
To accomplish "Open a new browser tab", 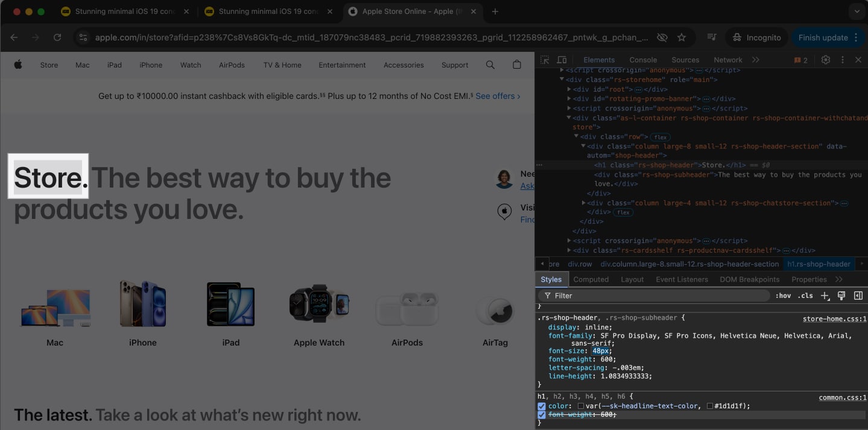I will point(495,11).
